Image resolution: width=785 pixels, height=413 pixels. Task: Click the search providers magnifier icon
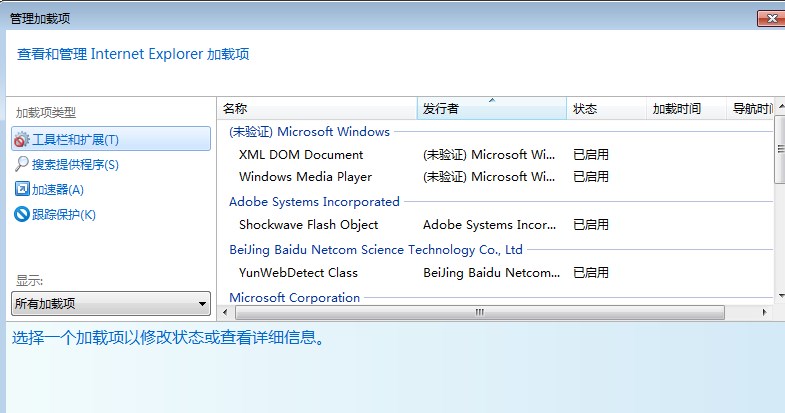tap(22, 164)
